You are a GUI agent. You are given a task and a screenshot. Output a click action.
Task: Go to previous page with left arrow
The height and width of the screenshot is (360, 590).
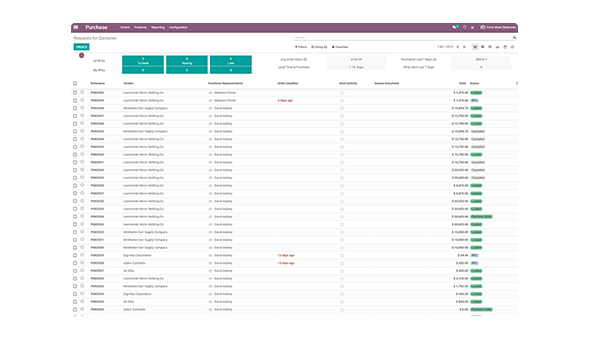click(x=458, y=47)
